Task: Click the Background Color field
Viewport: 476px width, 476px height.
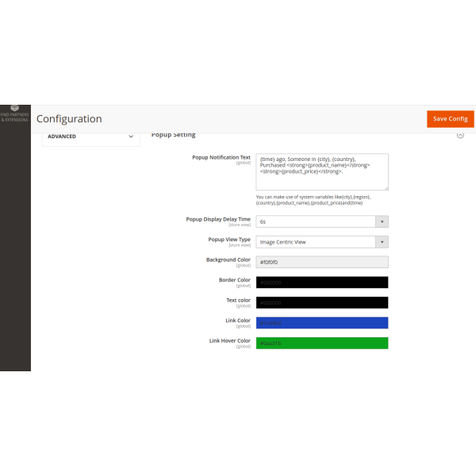Action: click(x=321, y=262)
